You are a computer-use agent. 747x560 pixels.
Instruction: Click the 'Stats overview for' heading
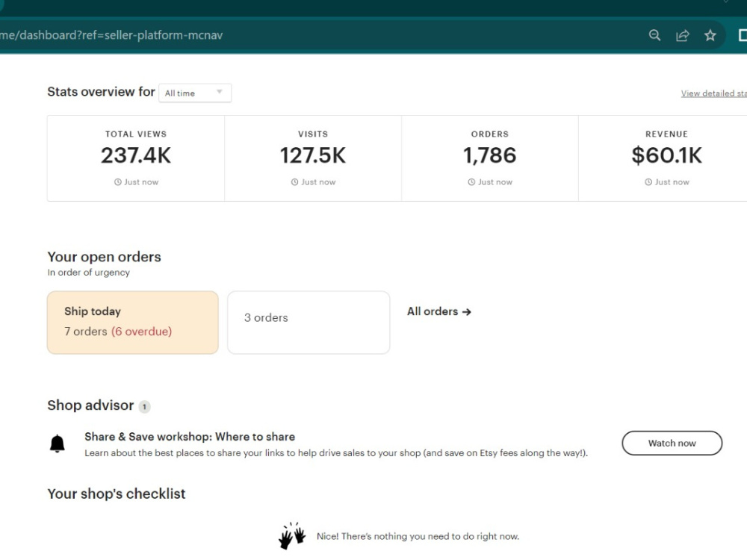point(101,91)
